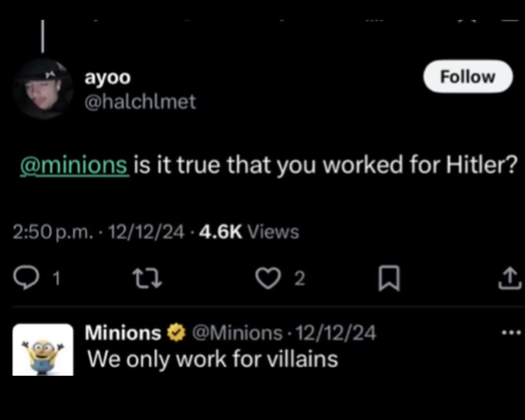Open the Minions profile avatar
Screen dimensions: 525x420
pyautogui.click(x=43, y=350)
